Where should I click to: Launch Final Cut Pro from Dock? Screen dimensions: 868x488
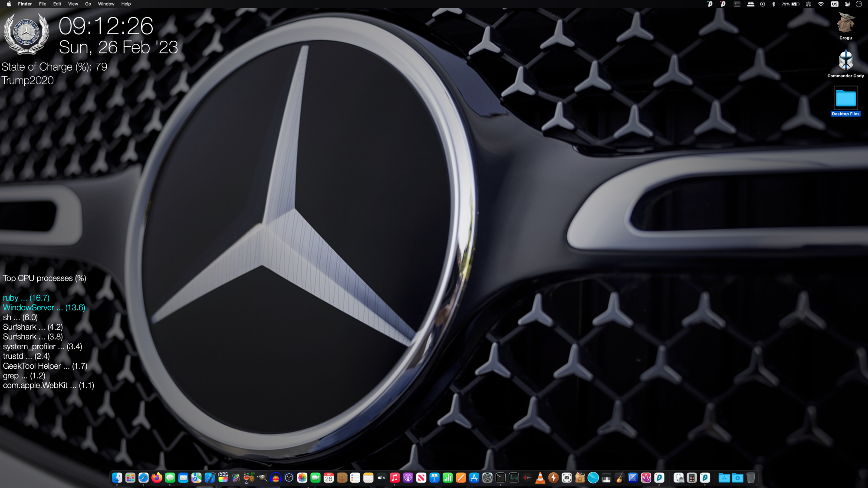pyautogui.click(x=223, y=478)
